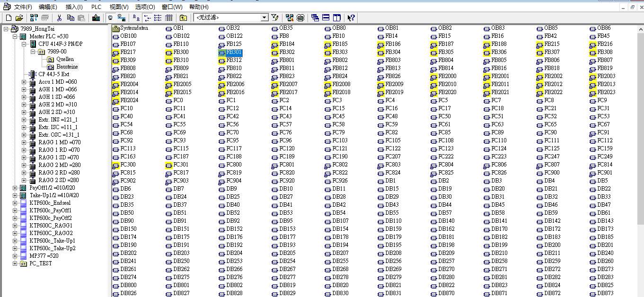Switch to Large Icons view mode
The height and width of the screenshot is (297, 644).
point(136,18)
